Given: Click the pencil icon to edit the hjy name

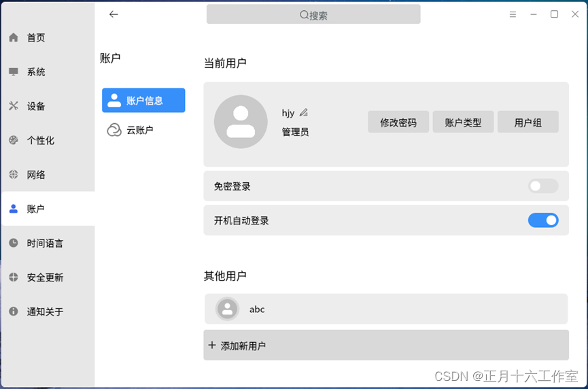Looking at the screenshot, I should pyautogui.click(x=304, y=112).
